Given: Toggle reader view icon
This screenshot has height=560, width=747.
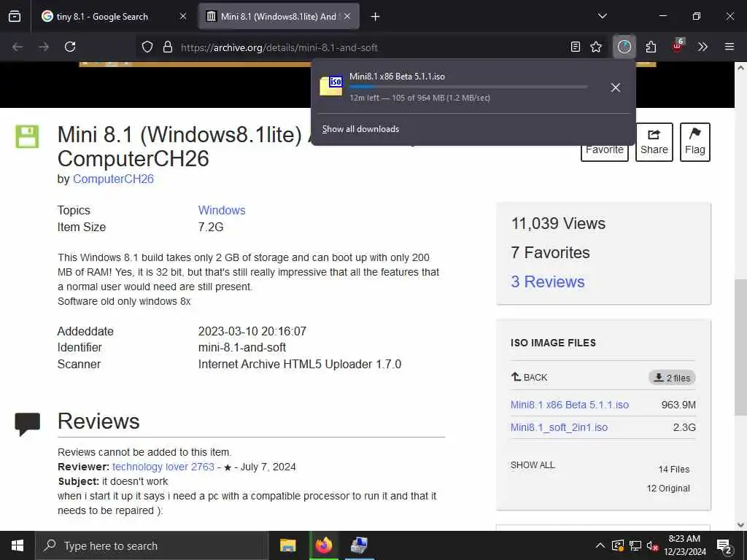Looking at the screenshot, I should click(576, 47).
